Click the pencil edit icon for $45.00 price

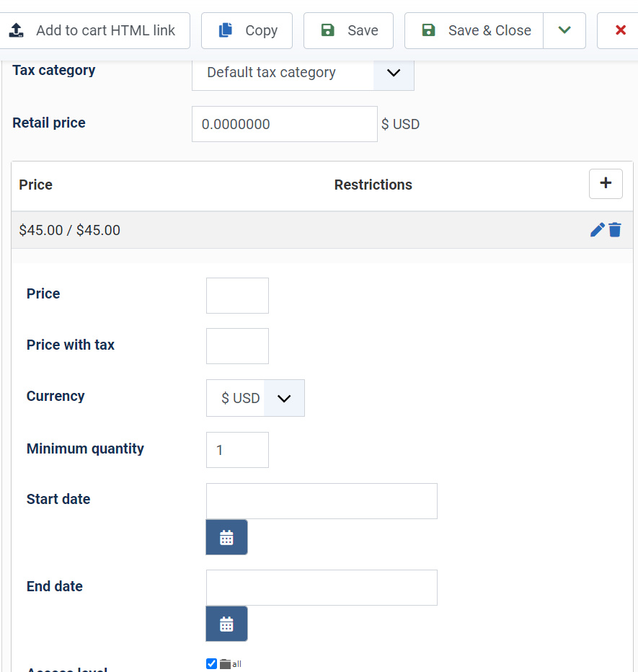(597, 230)
